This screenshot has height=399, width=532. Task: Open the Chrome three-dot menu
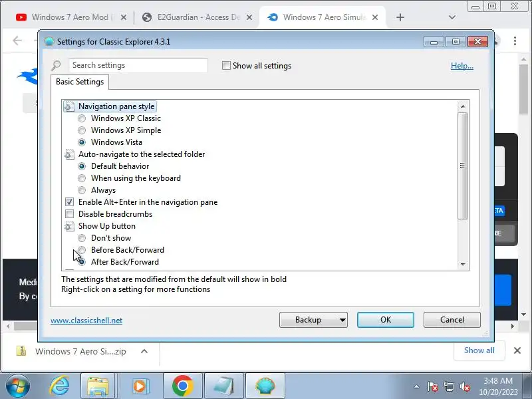(x=515, y=41)
